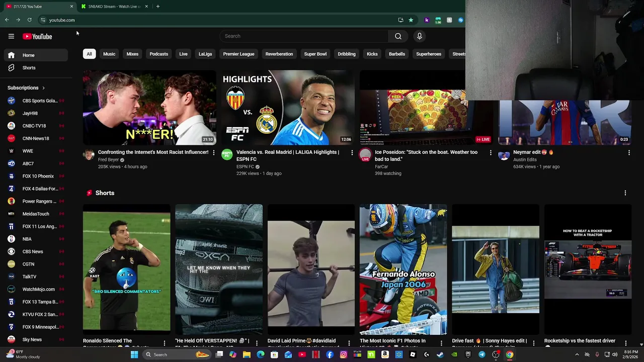Select the Reverberation filter chip
Screen dimensions: 644x362
(x=279, y=54)
